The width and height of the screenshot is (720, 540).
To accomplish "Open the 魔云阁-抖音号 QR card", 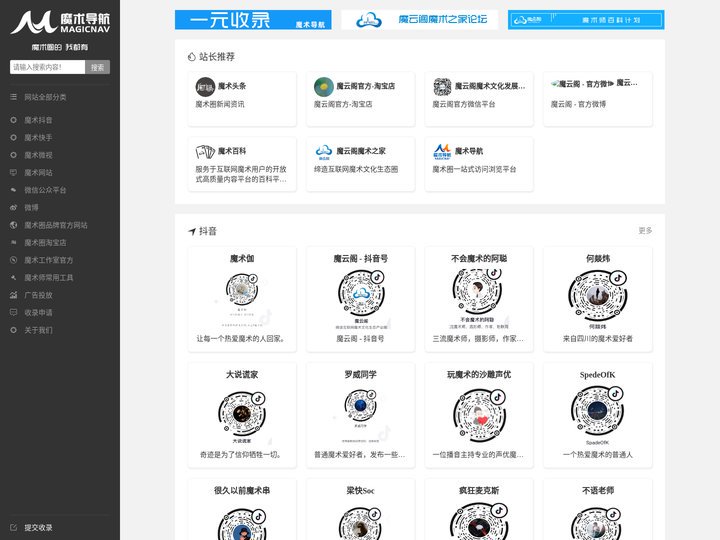I will tap(360, 299).
